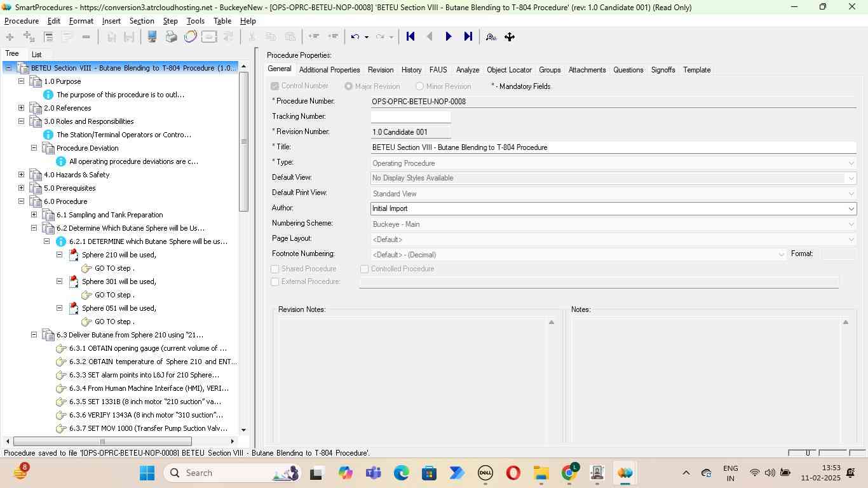This screenshot has height=488, width=868.
Task: Collapse the 6.0 Procedure tree node
Action: click(21, 201)
